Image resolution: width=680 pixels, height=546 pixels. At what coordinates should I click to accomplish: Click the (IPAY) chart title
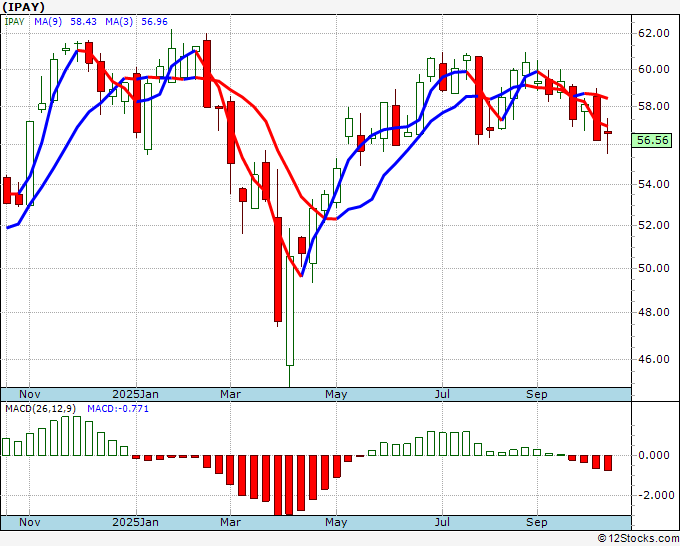[x=23, y=7]
